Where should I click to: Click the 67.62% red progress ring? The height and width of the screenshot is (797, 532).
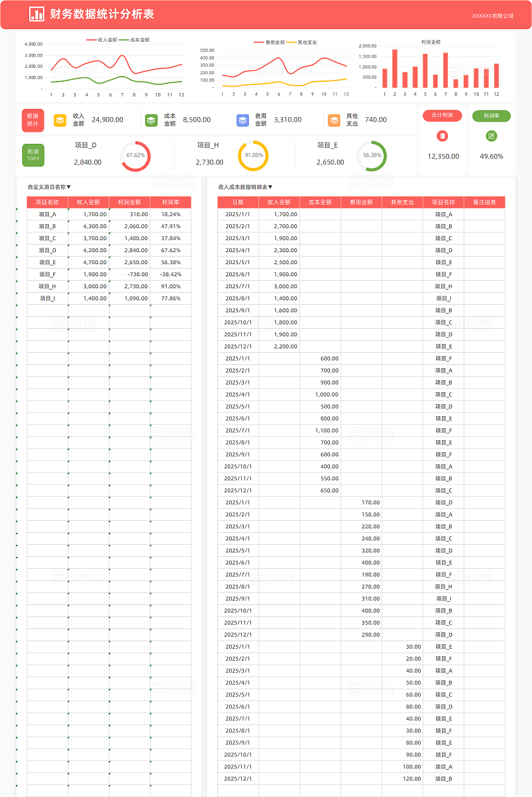tap(136, 155)
